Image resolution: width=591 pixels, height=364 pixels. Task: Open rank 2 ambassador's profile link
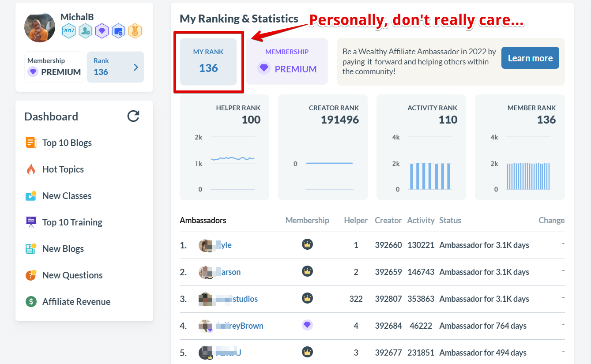click(x=228, y=272)
